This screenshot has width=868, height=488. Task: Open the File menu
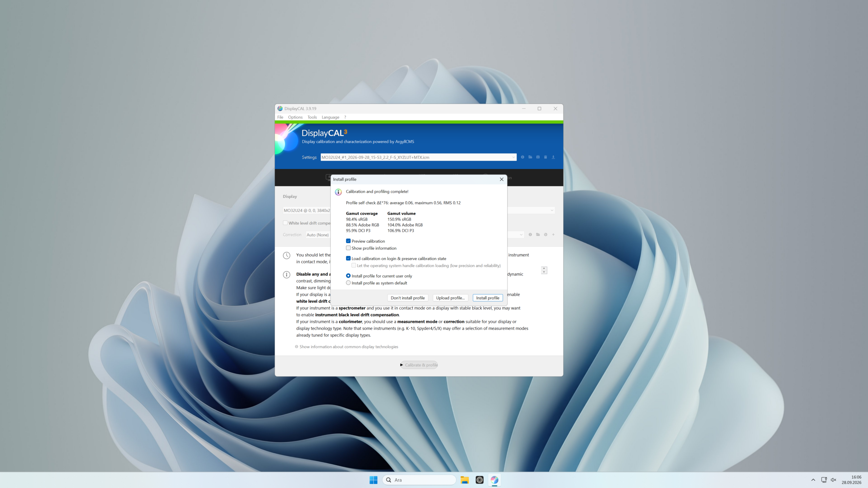[x=280, y=117]
